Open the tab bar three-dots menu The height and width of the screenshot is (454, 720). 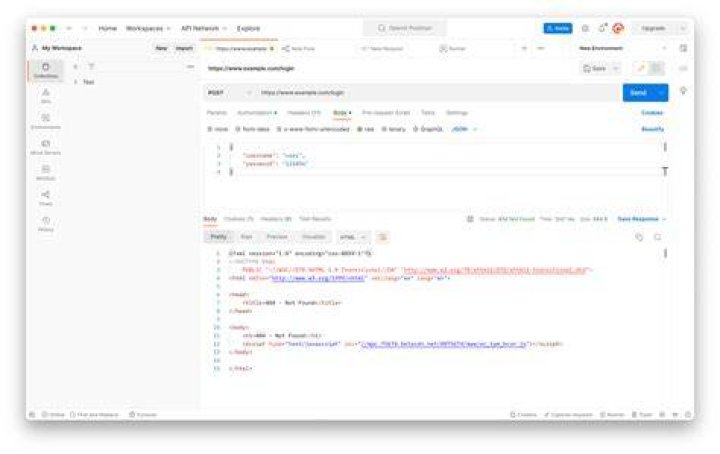(540, 48)
